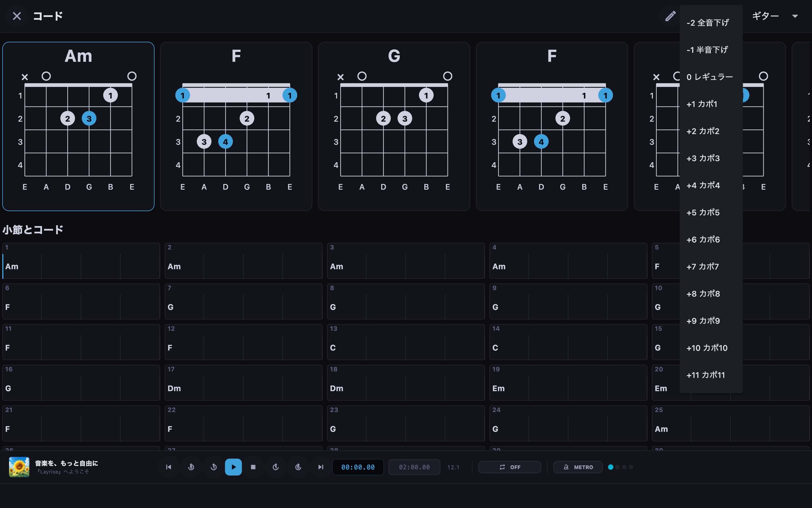The height and width of the screenshot is (508, 812).
Task: Open the ギター instrument dropdown arrow
Action: click(x=795, y=16)
